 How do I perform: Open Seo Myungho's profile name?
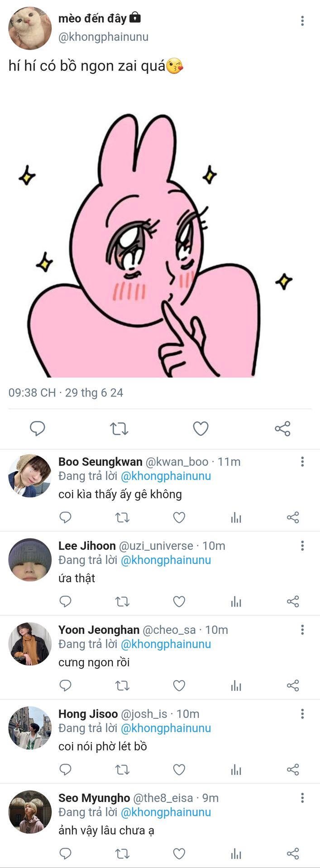point(94,798)
